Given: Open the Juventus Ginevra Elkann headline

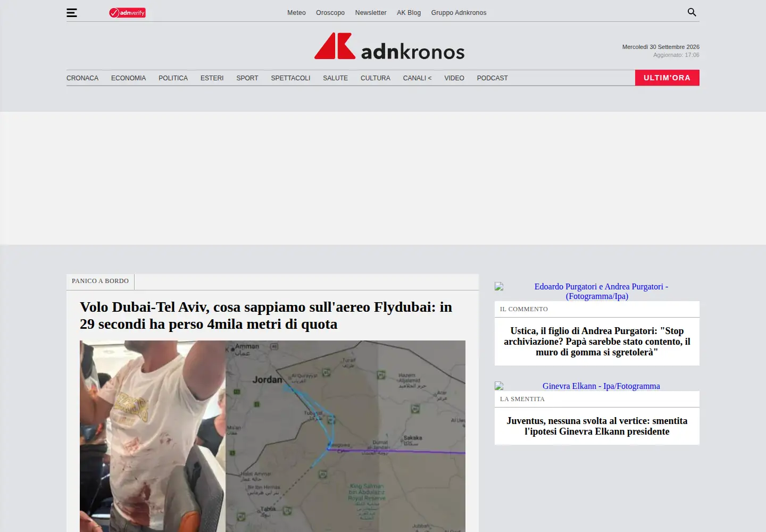Looking at the screenshot, I should click(x=597, y=426).
